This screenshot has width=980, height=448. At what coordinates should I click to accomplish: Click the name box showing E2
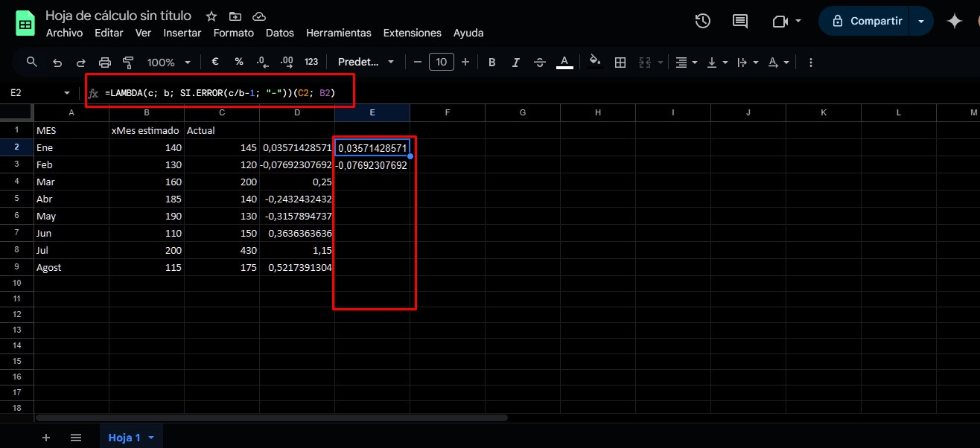tap(34, 93)
